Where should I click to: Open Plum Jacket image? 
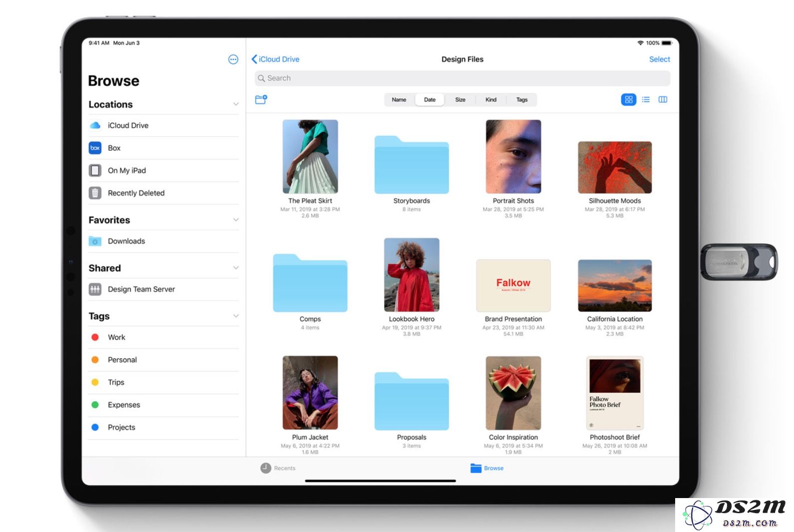[x=310, y=393]
